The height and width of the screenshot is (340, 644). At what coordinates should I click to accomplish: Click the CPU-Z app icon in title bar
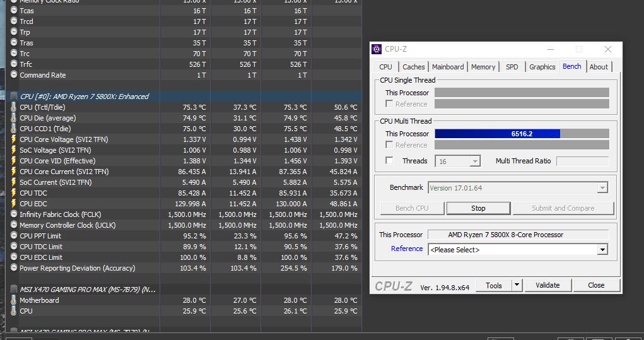point(376,49)
